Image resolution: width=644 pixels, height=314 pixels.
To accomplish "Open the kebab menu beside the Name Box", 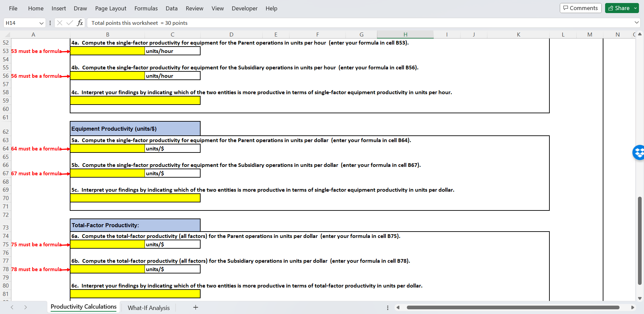I will click(x=50, y=23).
